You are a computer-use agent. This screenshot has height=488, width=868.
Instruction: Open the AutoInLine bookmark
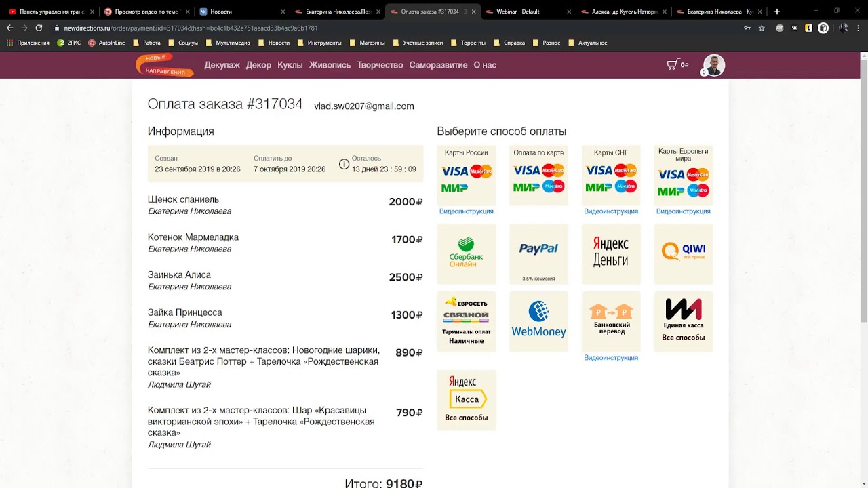pyautogui.click(x=106, y=43)
